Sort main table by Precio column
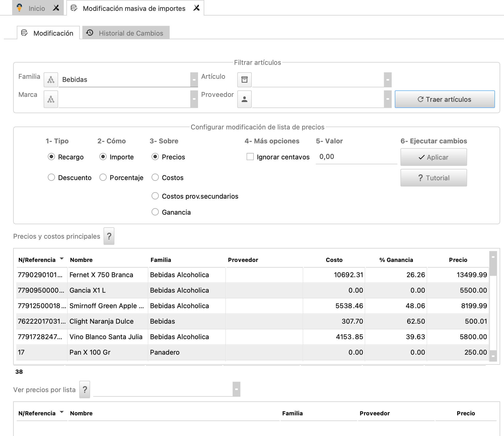 click(x=458, y=260)
